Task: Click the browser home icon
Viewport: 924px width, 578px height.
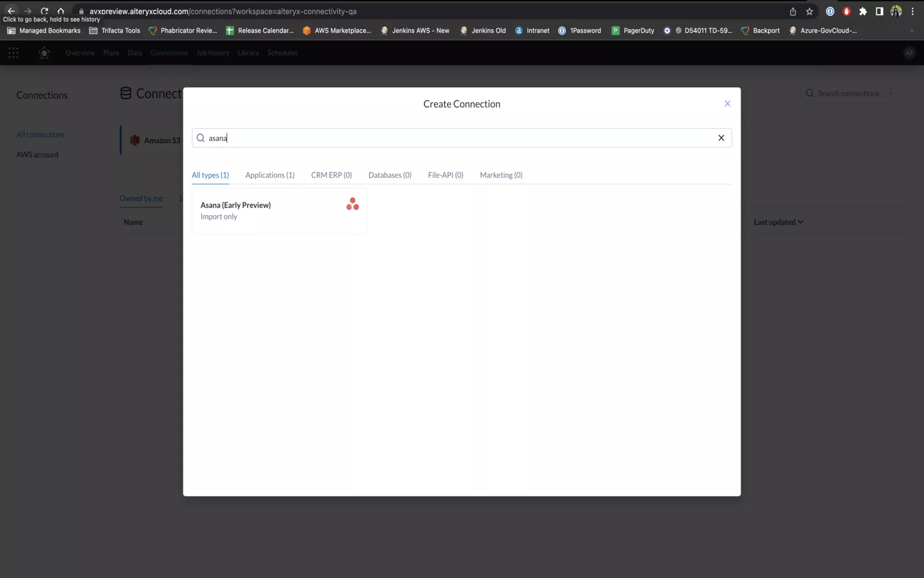Action: point(61,11)
